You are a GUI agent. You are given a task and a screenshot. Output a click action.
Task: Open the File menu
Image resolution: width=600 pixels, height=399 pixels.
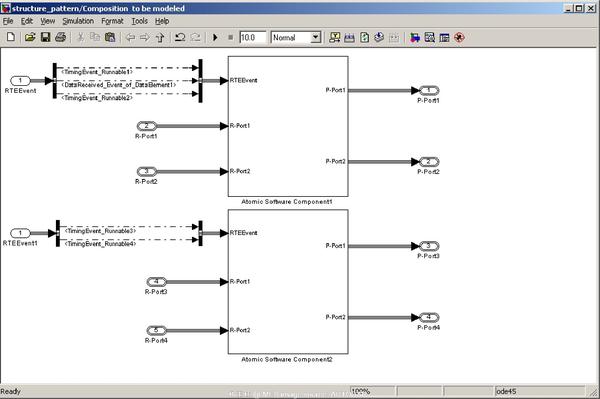point(8,21)
